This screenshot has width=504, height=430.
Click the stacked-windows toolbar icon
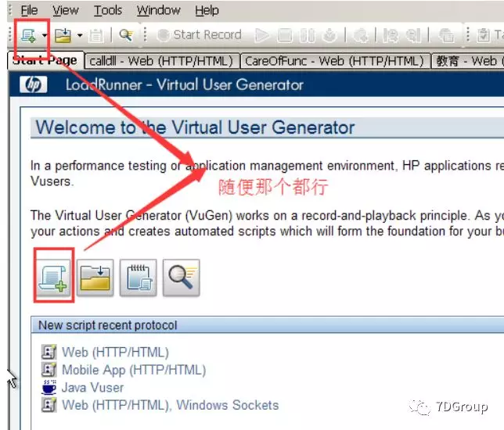(x=446, y=35)
